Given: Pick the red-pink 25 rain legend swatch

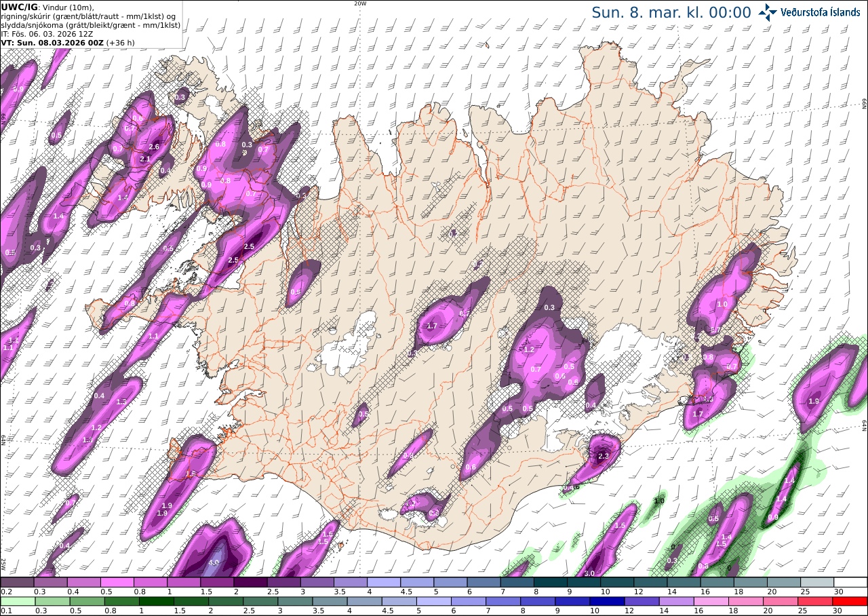Looking at the screenshot, I should point(816,601).
